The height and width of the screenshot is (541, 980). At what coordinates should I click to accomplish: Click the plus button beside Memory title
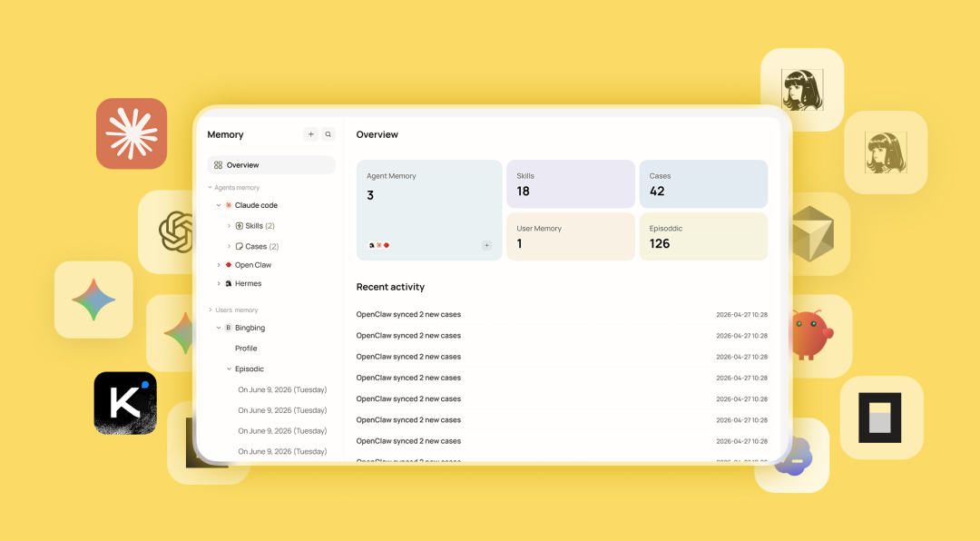click(310, 134)
